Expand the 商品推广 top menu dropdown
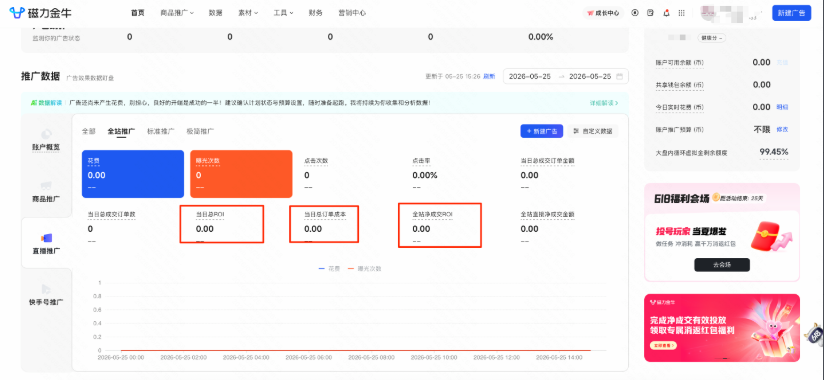824x380 pixels. (x=177, y=13)
